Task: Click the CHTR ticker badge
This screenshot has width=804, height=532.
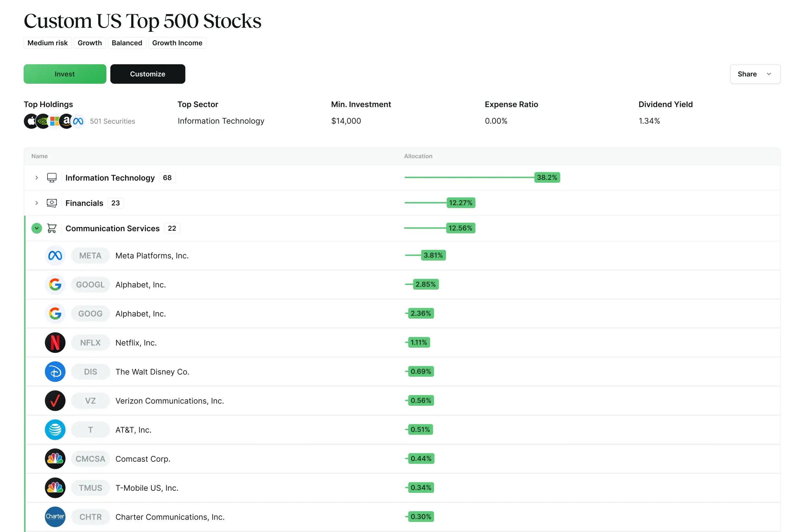Action: click(x=90, y=517)
